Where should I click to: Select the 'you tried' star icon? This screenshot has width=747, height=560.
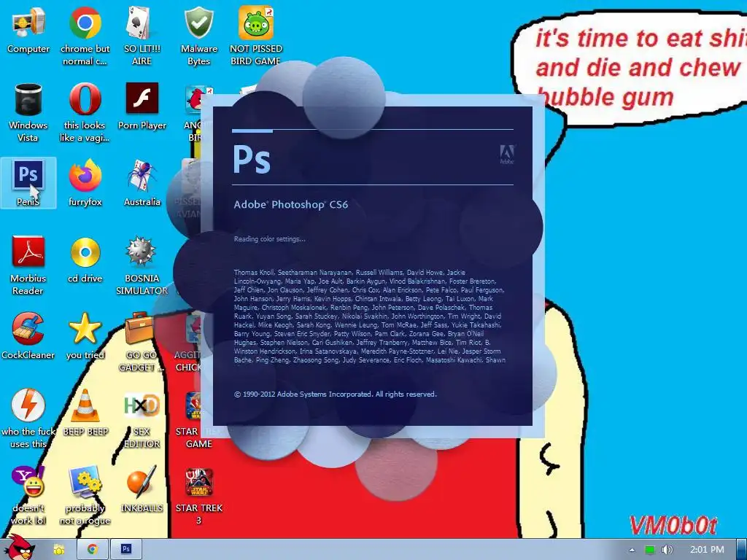(x=85, y=336)
